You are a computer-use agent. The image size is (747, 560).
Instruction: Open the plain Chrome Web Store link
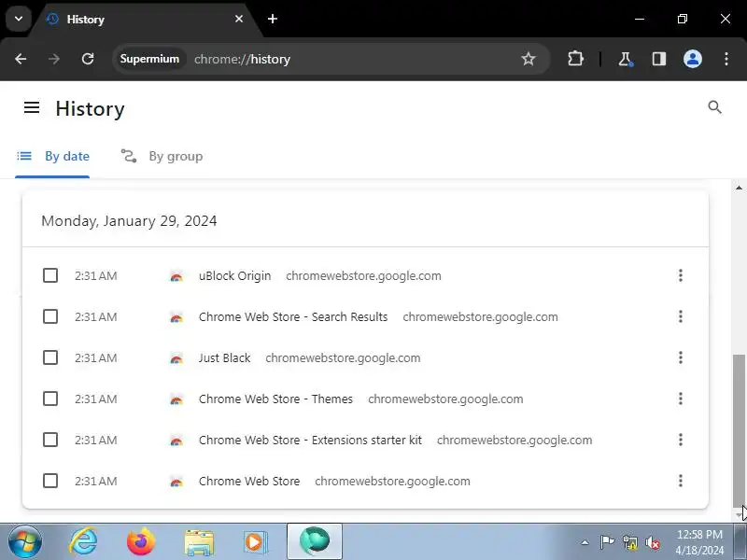tap(249, 481)
